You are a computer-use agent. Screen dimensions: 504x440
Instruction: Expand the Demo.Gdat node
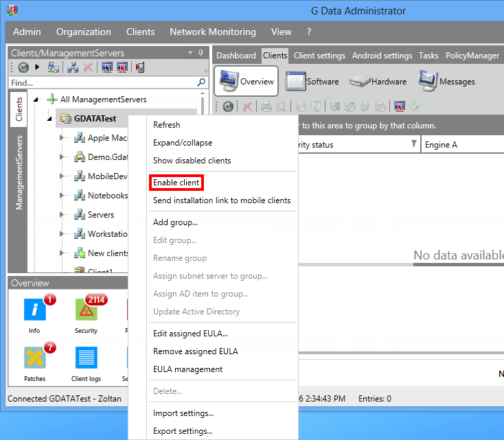(x=61, y=157)
